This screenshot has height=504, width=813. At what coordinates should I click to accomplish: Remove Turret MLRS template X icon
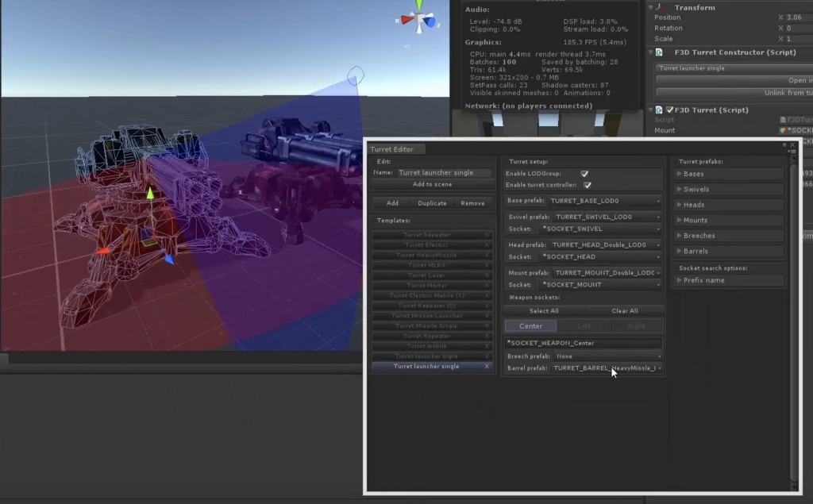[487, 265]
